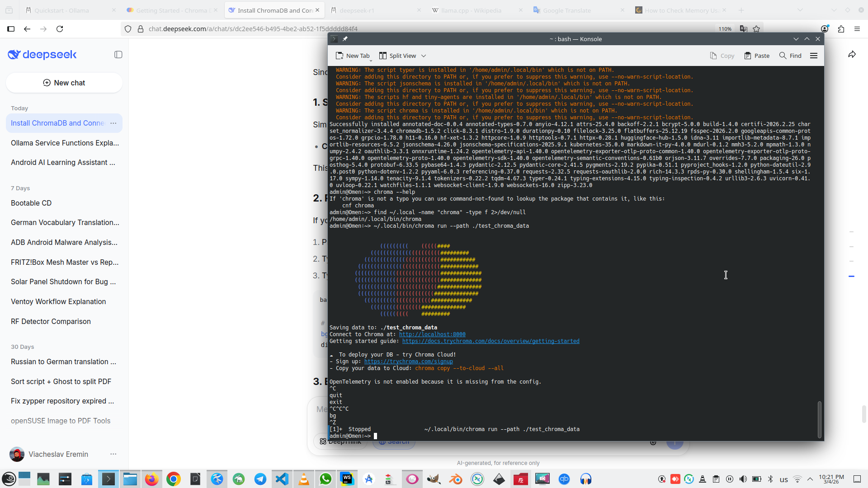
Task: Toggle the browser sidebar view button
Action: pos(11,29)
